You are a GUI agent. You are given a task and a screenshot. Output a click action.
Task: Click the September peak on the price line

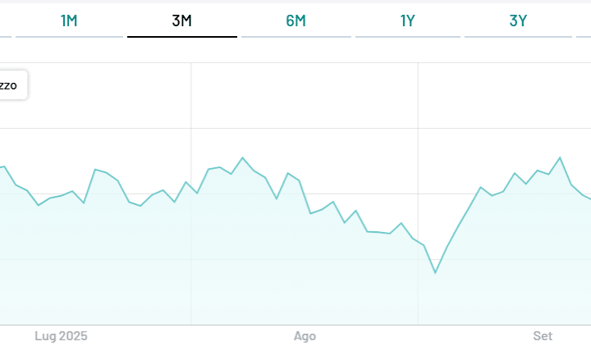tap(560, 157)
